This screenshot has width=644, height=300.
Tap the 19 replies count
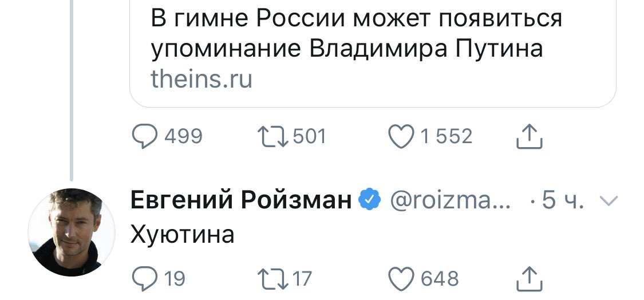175,279
